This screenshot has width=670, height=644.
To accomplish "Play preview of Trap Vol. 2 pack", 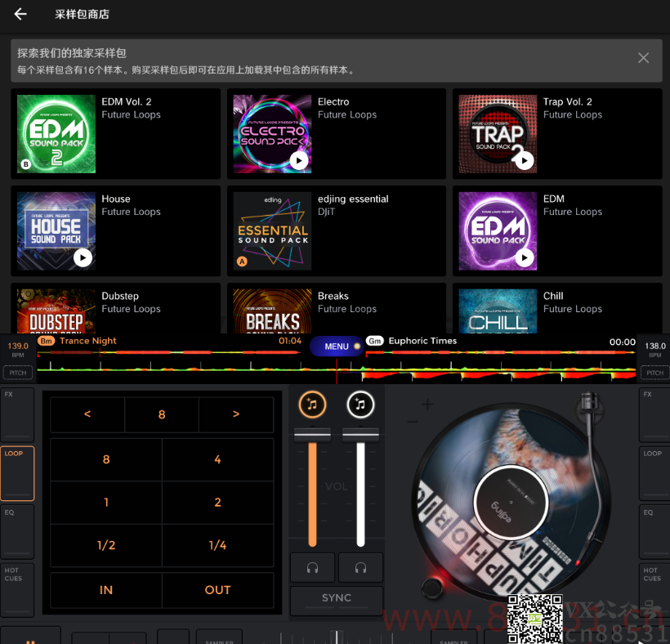I will coord(525,161).
